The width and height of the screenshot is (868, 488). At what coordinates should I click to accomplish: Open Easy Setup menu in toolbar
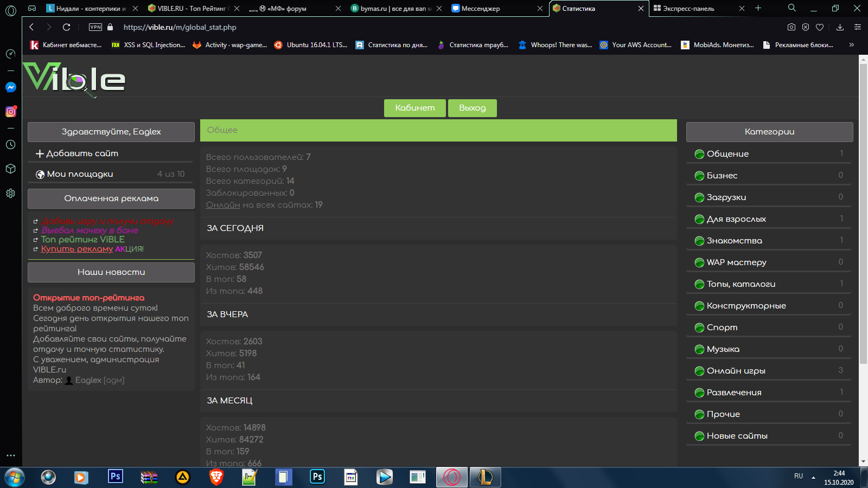pyautogui.click(x=858, y=27)
